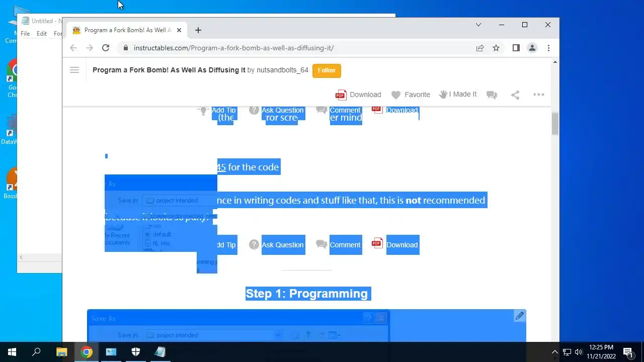Select the Program a Fork Bomb tab
The height and width of the screenshot is (362, 644).
click(x=127, y=30)
